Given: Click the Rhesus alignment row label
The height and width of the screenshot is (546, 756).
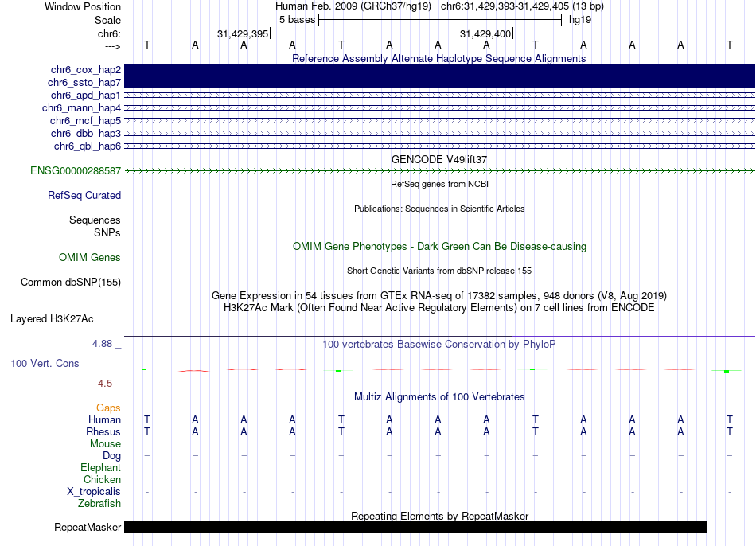Looking at the screenshot, I should 103,431.
